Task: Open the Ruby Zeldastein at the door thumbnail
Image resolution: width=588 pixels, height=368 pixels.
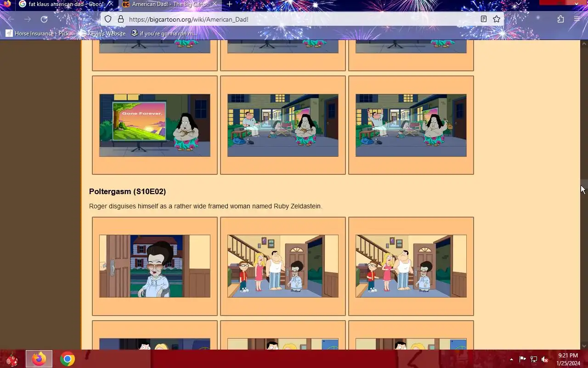Action: click(x=155, y=266)
